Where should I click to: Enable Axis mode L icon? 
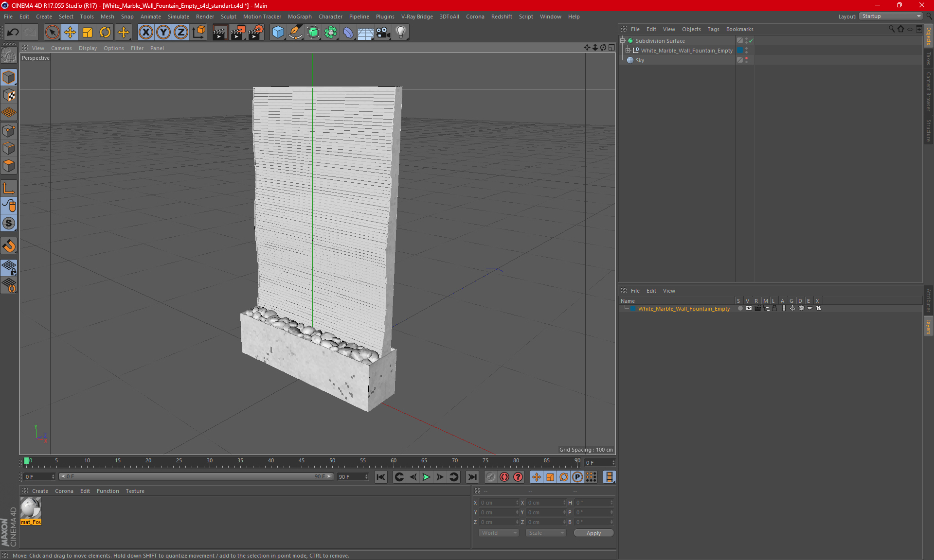click(x=9, y=188)
